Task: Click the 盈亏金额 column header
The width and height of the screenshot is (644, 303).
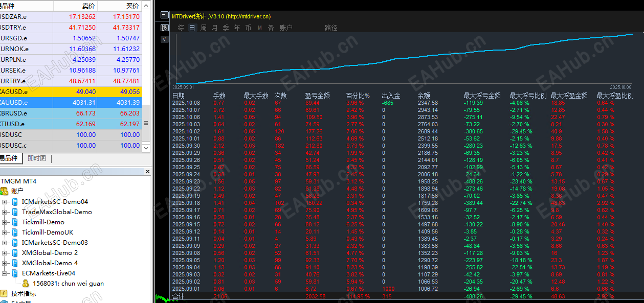Action: coord(317,96)
